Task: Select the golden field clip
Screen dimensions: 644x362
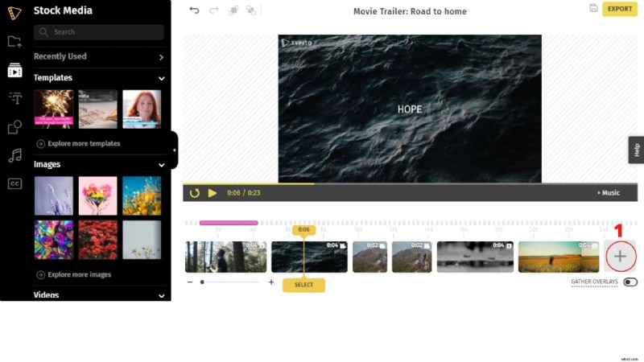Action: pyautogui.click(x=559, y=257)
